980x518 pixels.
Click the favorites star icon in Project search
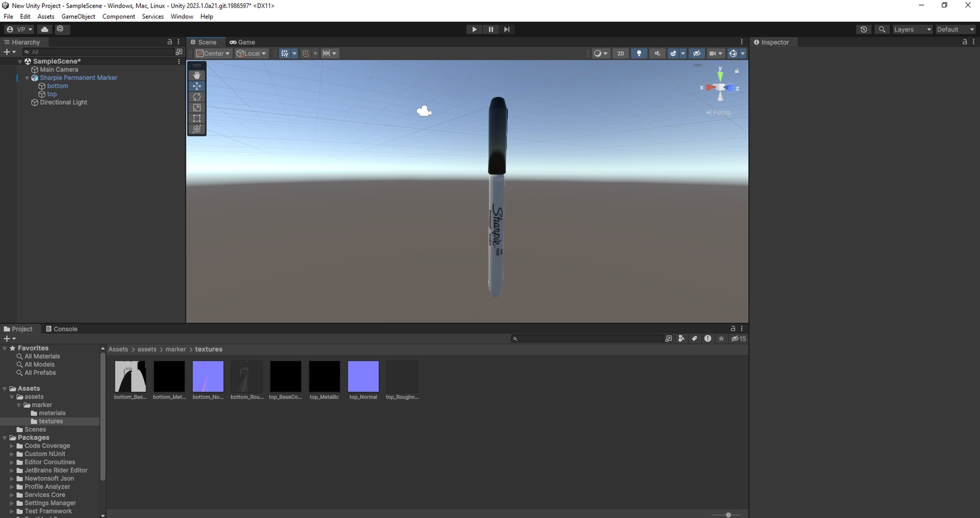(721, 338)
